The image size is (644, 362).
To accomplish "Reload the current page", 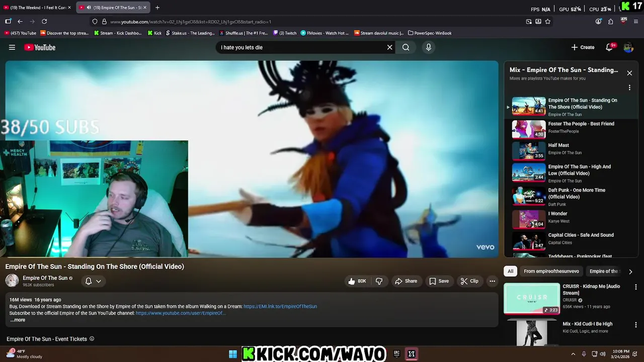I will [x=44, y=22].
